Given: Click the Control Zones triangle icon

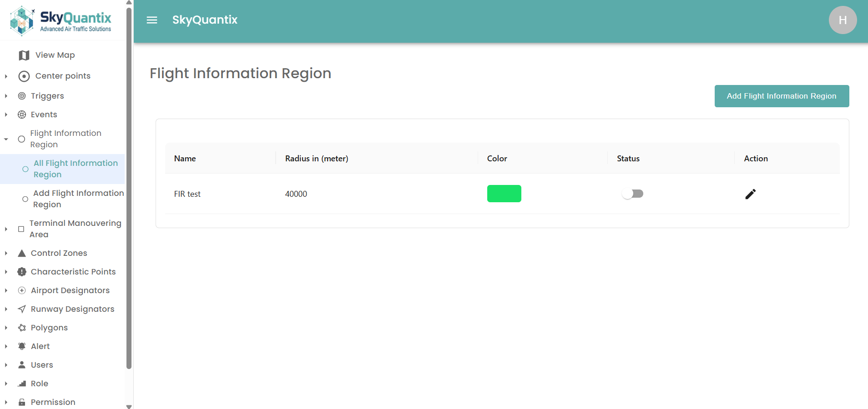Looking at the screenshot, I should pyautogui.click(x=22, y=253).
